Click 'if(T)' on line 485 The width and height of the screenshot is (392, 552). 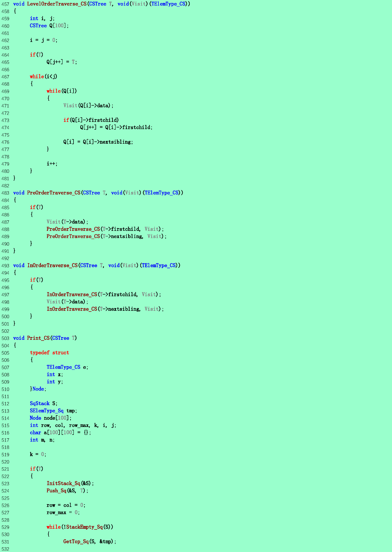coord(36,207)
